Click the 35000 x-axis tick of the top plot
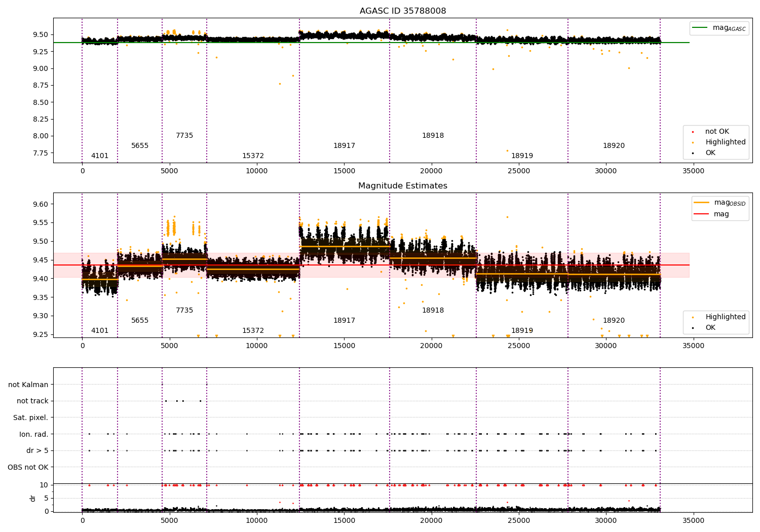 tap(693, 171)
